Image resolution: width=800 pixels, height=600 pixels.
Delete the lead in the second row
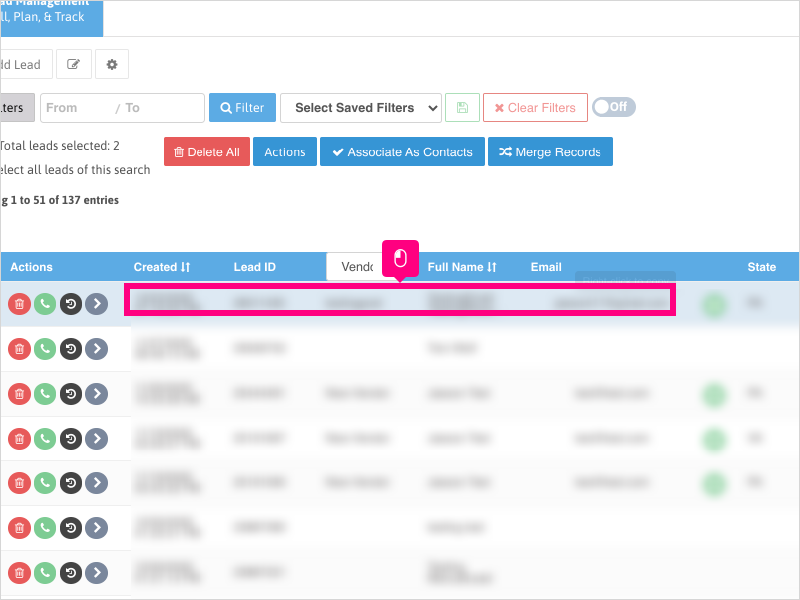coord(19,349)
